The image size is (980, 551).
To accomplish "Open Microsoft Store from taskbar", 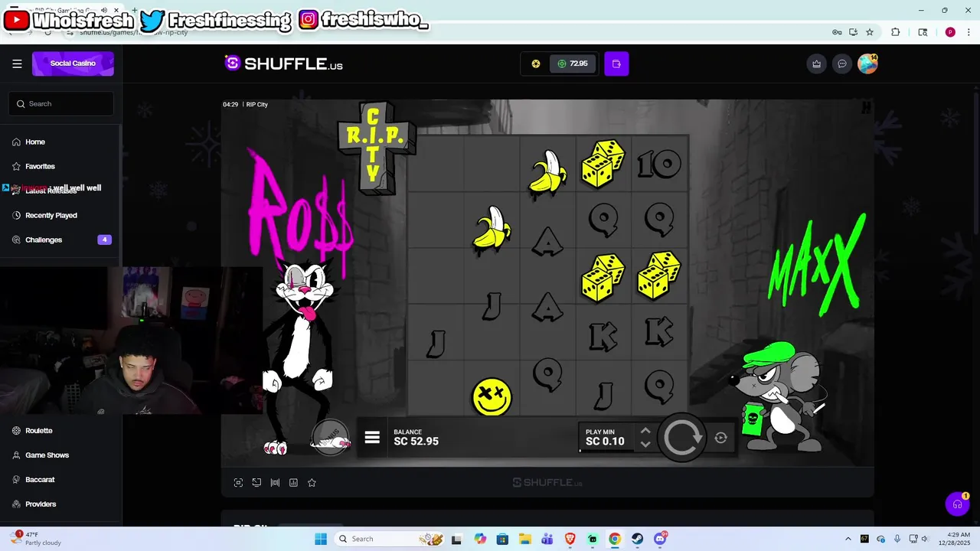I will [x=502, y=539].
